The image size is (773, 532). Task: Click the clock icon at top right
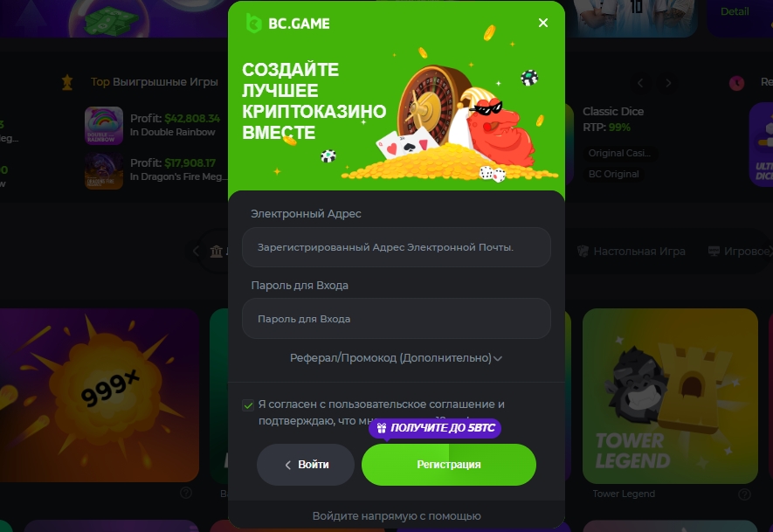click(736, 83)
